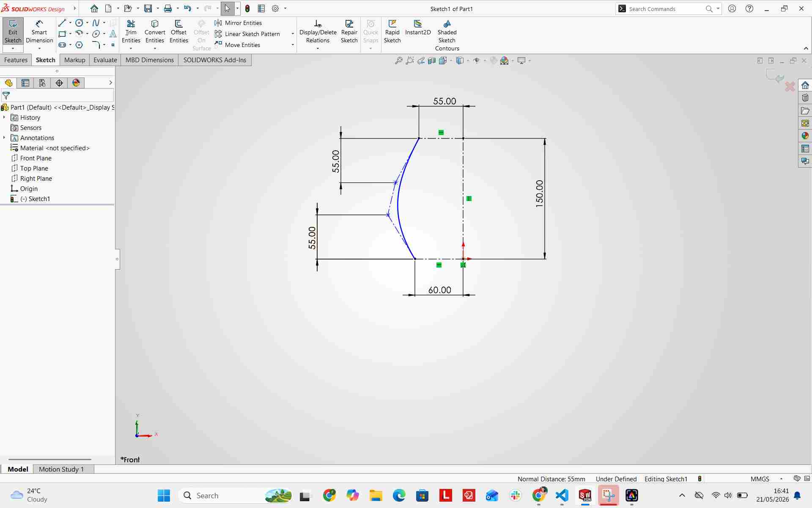Select the Spline sketch tool
812x508 pixels.
point(96,23)
